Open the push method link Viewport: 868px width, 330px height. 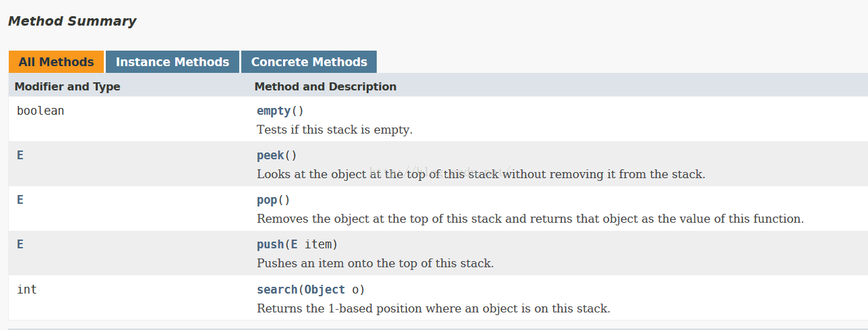pos(270,244)
